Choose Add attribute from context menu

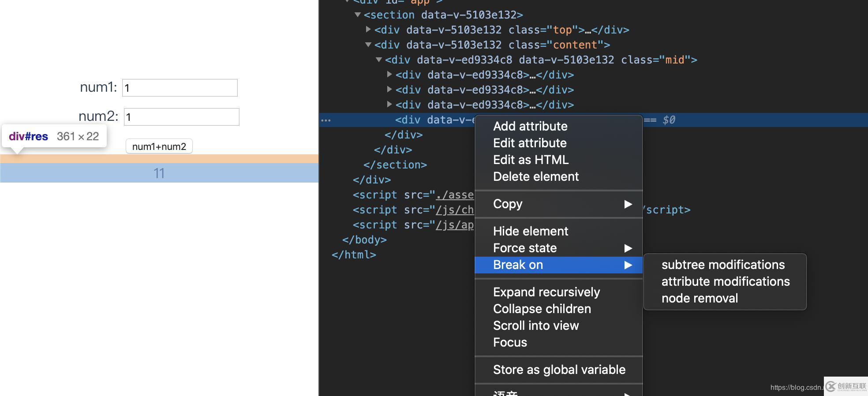530,126
